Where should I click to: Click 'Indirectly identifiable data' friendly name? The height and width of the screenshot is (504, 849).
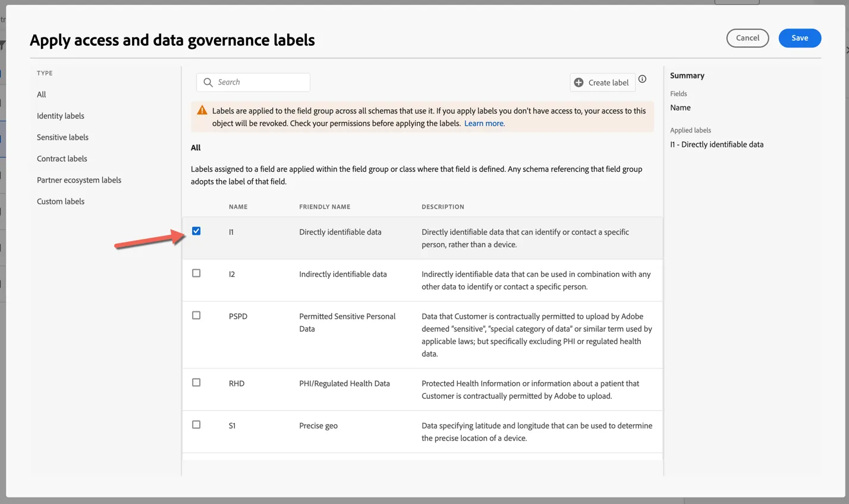343,275
